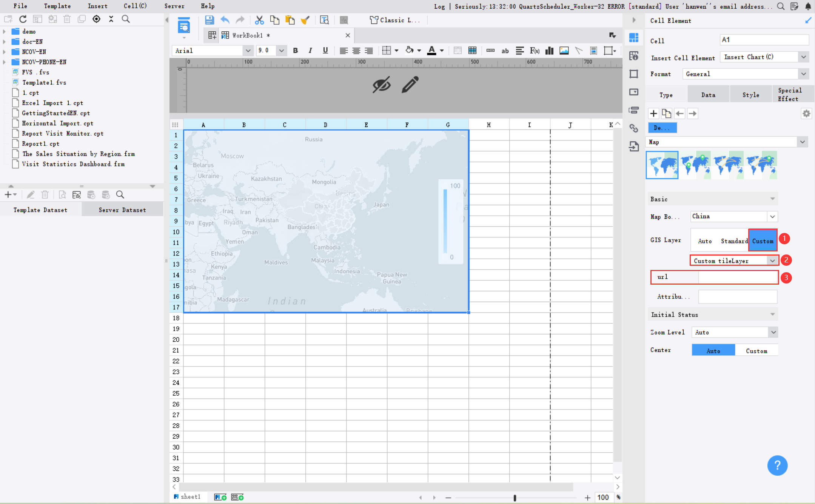Switch to Server Dataset tab
Viewport: 815px width, 504px height.
(x=122, y=210)
